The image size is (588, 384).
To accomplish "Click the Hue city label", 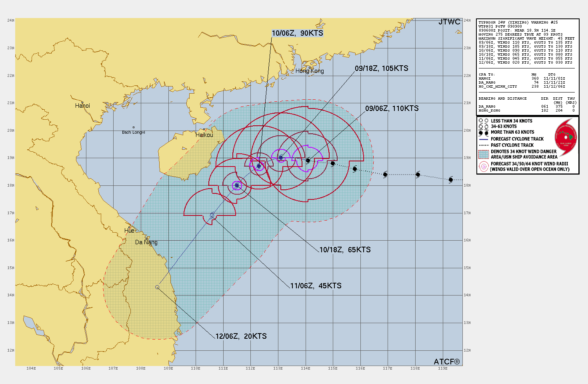I will tap(129, 231).
